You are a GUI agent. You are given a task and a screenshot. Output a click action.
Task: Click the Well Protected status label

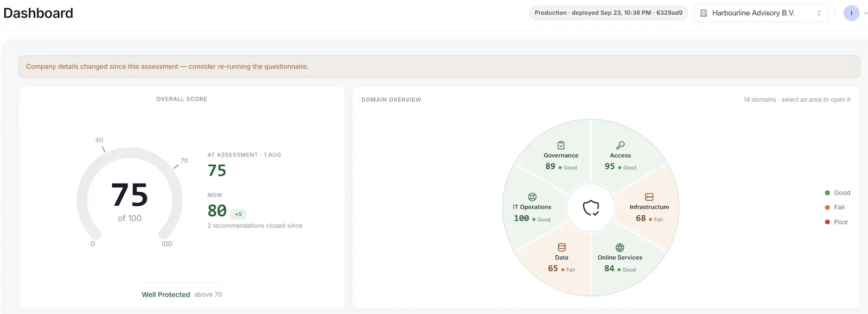(x=166, y=294)
